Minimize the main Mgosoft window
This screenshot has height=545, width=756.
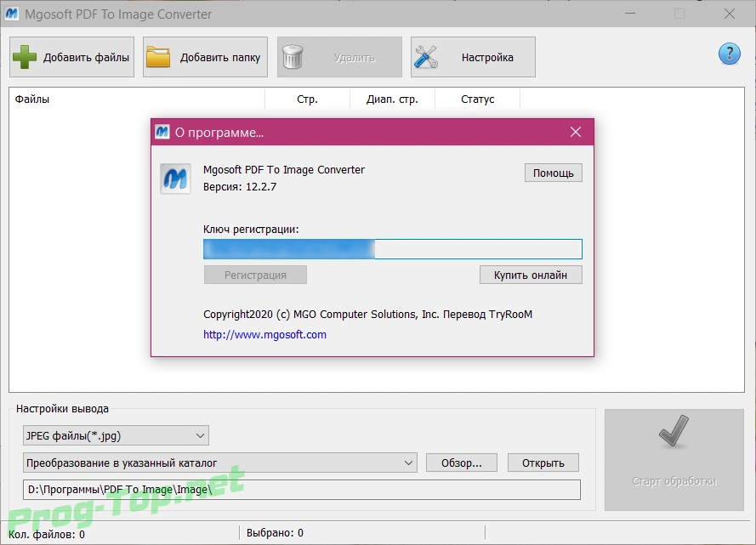click(x=629, y=14)
